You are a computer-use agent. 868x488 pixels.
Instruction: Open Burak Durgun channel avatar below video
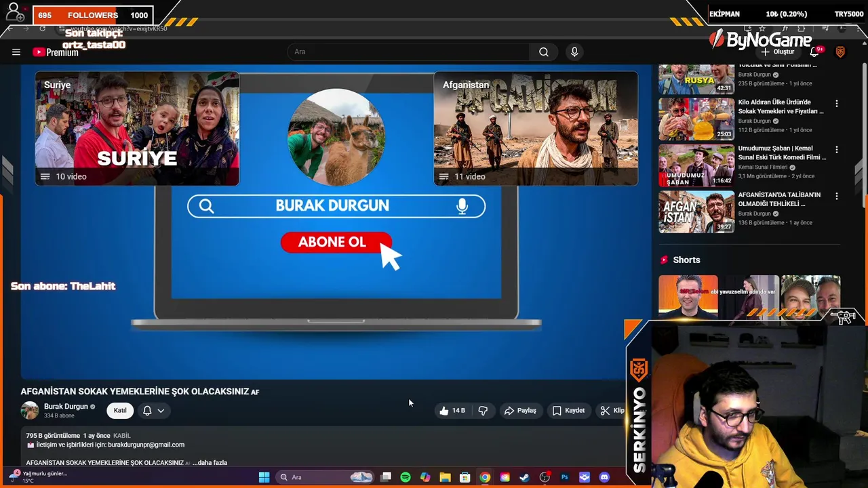click(x=30, y=411)
